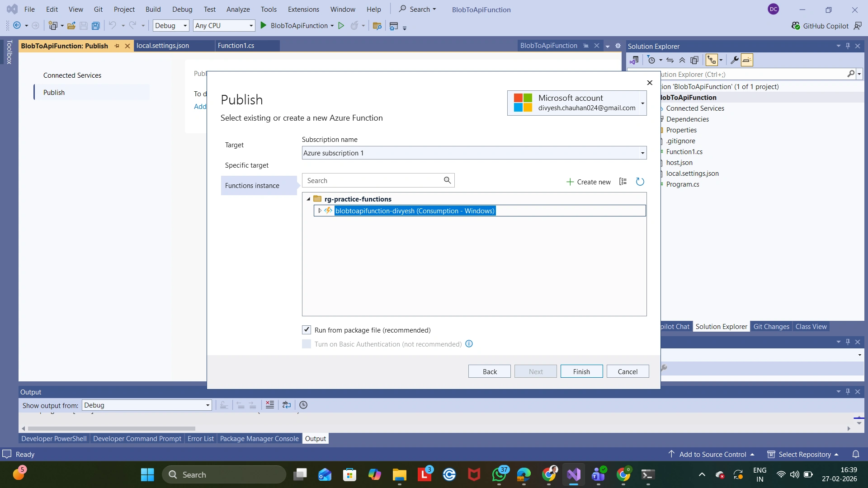Image resolution: width=868 pixels, height=488 pixels.
Task: Open the Debug solution configuration dropdown
Action: coord(171,26)
